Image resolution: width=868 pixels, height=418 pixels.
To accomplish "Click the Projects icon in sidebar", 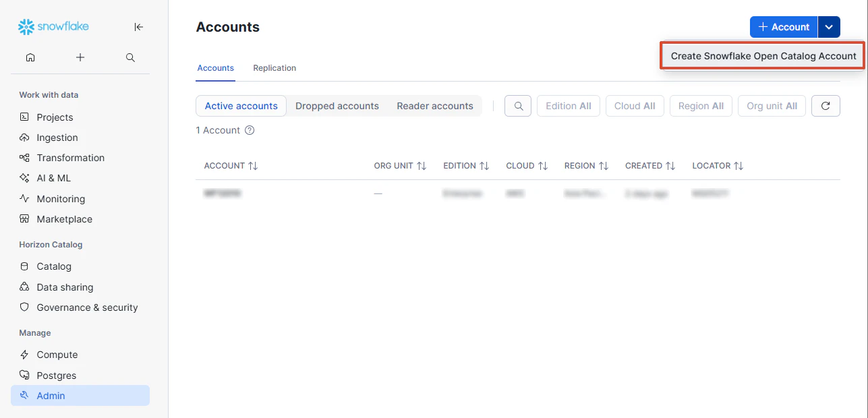I will point(24,117).
